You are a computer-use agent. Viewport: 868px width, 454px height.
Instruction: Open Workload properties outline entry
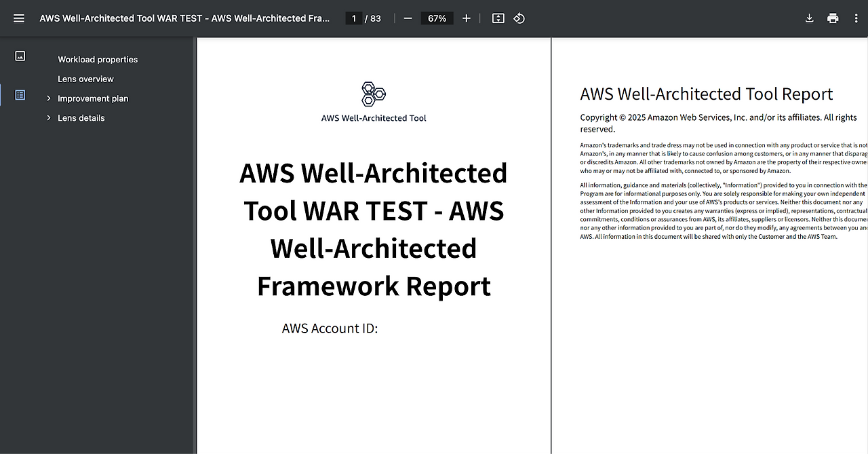point(98,60)
